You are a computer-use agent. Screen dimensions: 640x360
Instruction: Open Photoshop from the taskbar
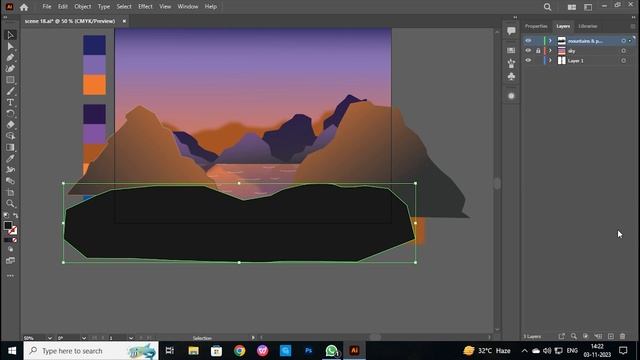coord(309,351)
